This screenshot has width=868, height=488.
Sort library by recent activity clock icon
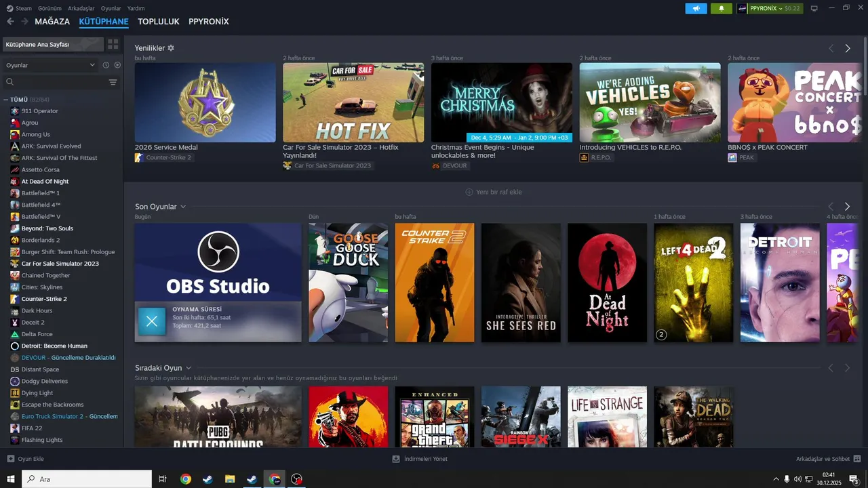point(106,65)
